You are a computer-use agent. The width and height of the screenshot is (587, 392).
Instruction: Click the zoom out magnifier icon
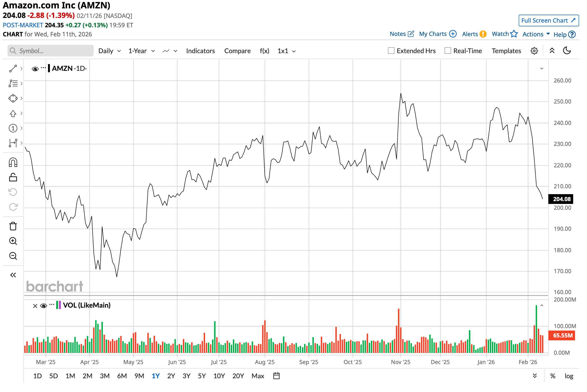tap(13, 256)
